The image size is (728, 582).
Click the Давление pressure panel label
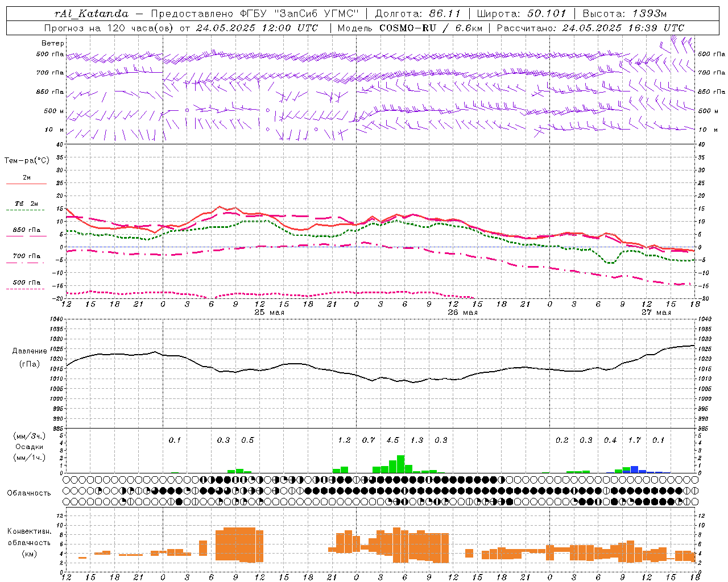(30, 351)
